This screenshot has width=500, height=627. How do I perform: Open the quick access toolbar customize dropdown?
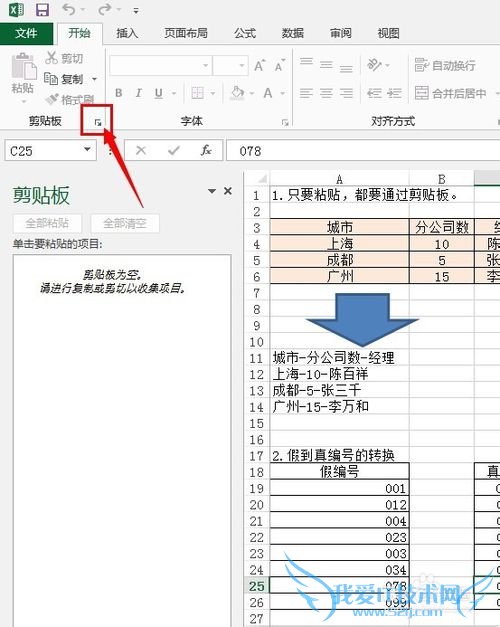(x=136, y=11)
